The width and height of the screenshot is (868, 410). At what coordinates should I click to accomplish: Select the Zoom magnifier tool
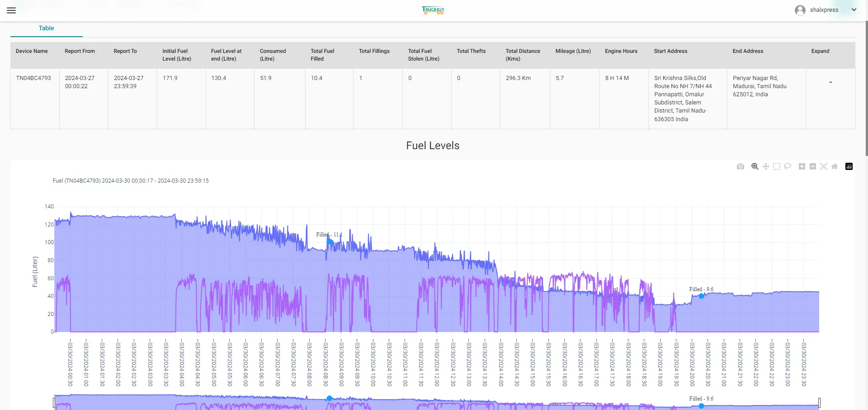[x=755, y=166]
